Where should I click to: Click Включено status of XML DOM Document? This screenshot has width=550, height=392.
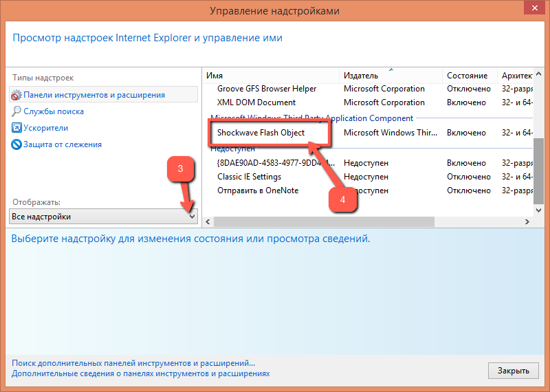point(466,102)
